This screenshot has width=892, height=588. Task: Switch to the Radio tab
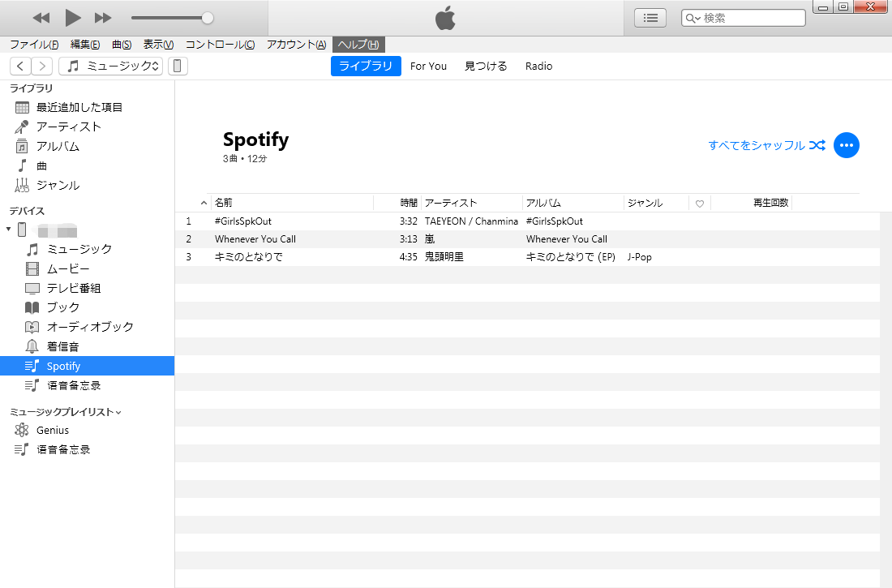[x=538, y=66]
